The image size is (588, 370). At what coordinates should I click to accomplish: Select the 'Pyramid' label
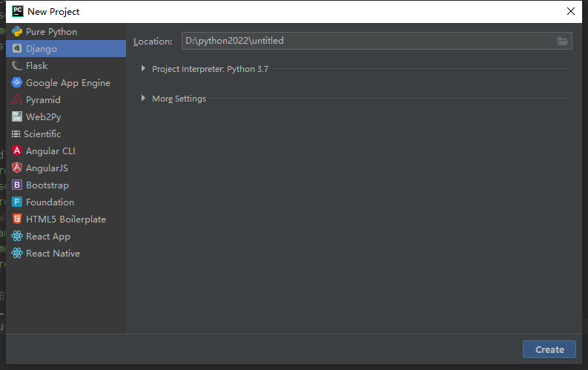43,100
